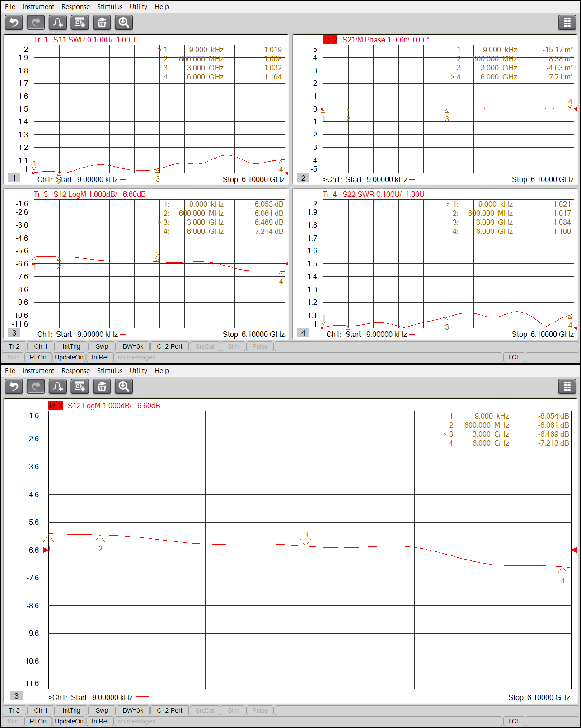Open the IntTrig trigger selector beside Tr 2
The image size is (581, 728).
pyautogui.click(x=71, y=346)
